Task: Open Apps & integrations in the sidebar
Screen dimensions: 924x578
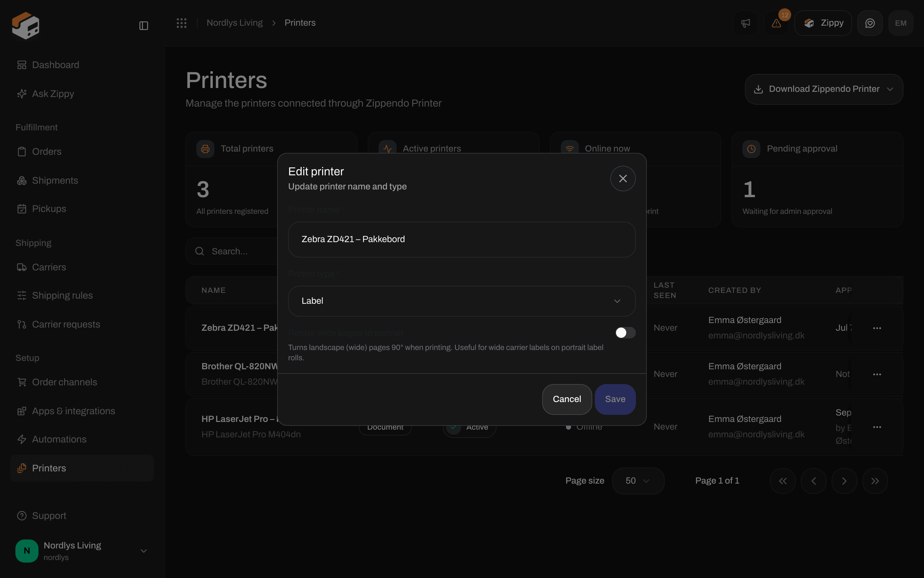Action: [82, 411]
